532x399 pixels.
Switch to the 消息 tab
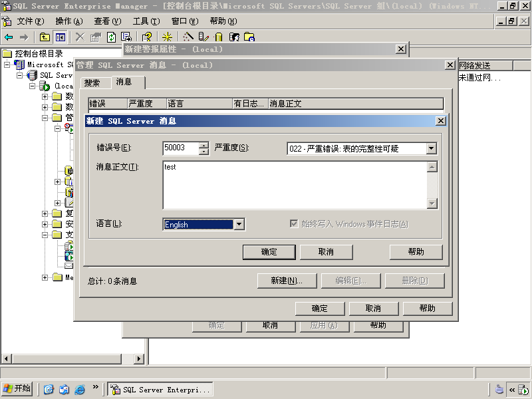[128, 82]
